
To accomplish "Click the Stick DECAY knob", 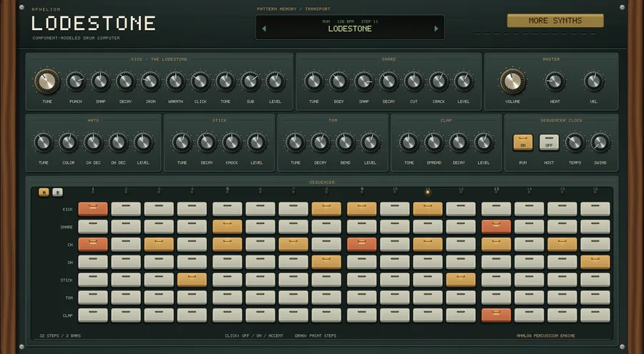I will 207,142.
